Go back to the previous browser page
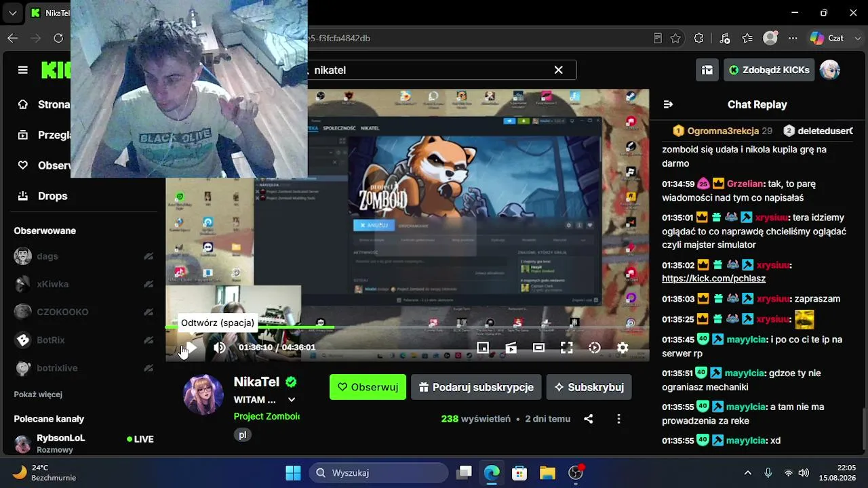868x488 pixels. pos(12,38)
